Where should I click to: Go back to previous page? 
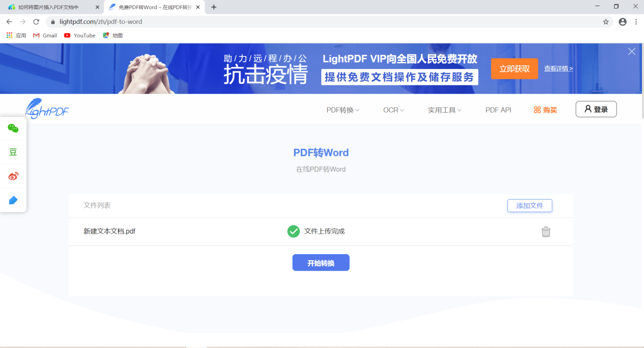(x=9, y=22)
